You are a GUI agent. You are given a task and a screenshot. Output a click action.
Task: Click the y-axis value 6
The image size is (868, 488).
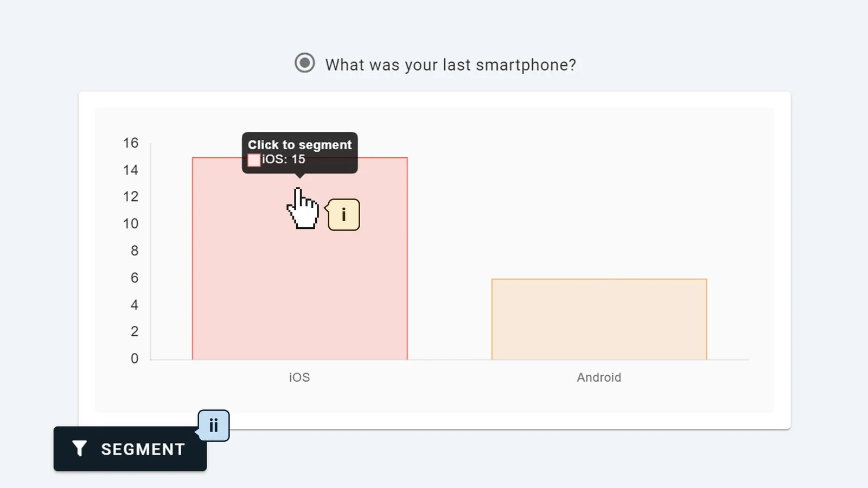(135, 278)
